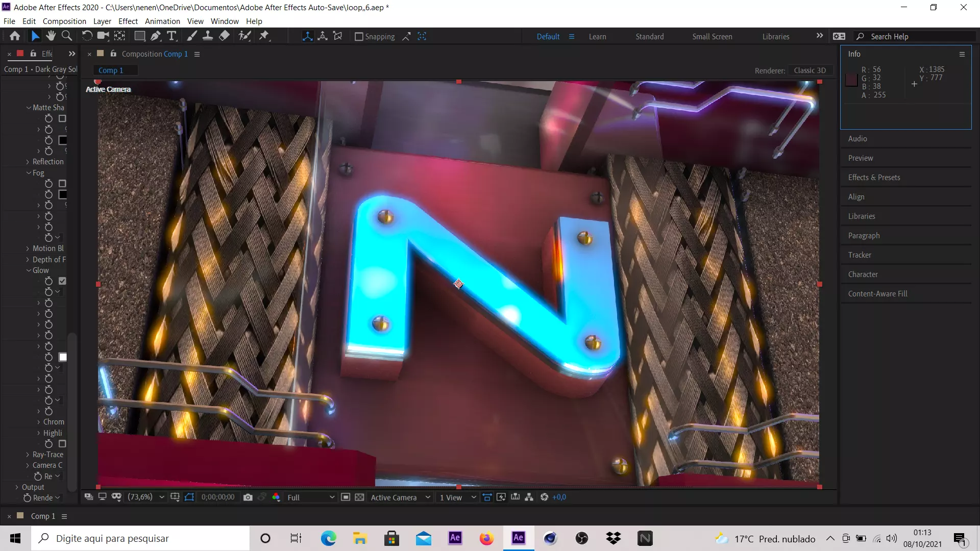Screen dimensions: 980x551
Task: Select the Zoom magnifier tool
Action: (66, 36)
